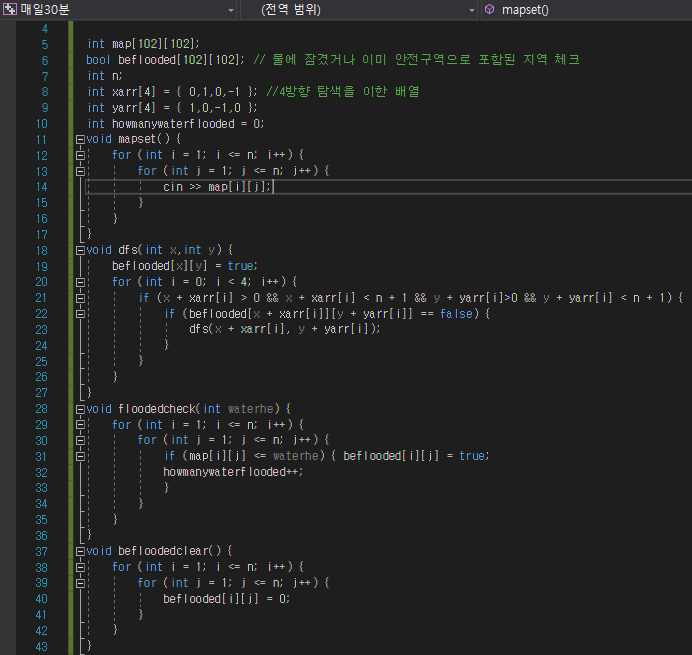Click line number 43 in the gutter

(41, 647)
